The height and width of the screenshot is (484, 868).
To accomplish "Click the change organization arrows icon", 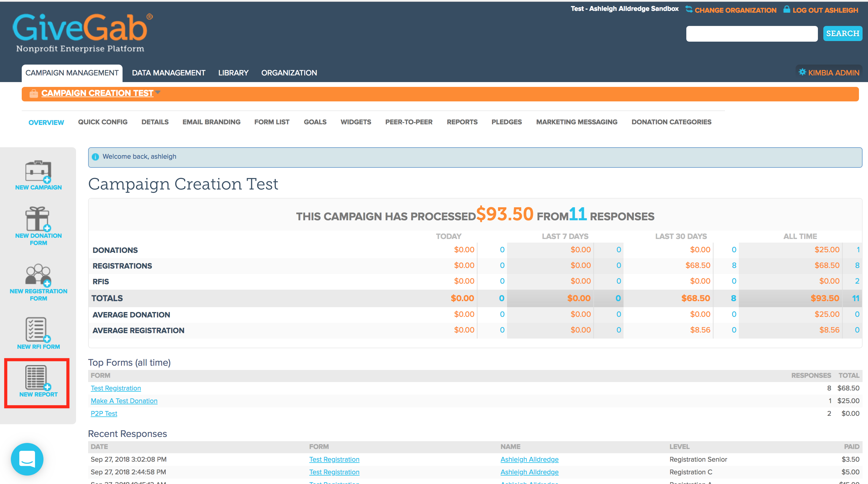I will point(689,9).
